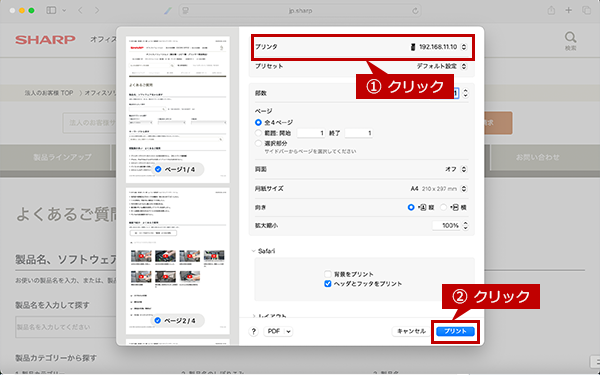Click the browser back arrow
The width and height of the screenshot is (600, 375).
(x=80, y=11)
